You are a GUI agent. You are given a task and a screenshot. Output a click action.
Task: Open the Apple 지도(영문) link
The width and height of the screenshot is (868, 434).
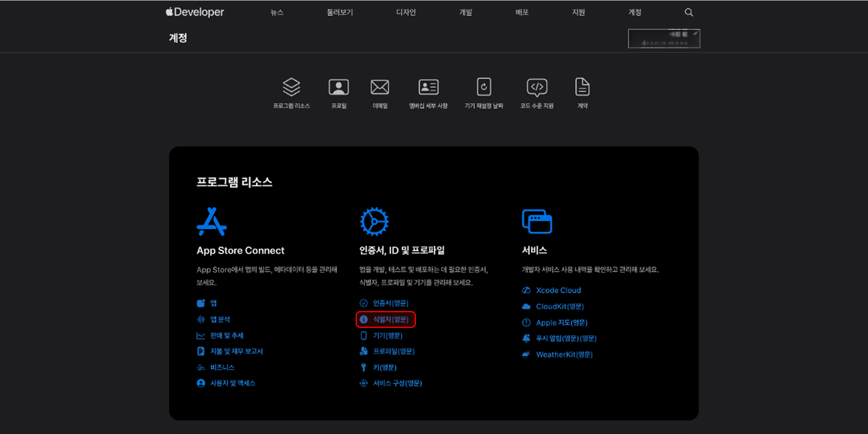[x=562, y=322]
